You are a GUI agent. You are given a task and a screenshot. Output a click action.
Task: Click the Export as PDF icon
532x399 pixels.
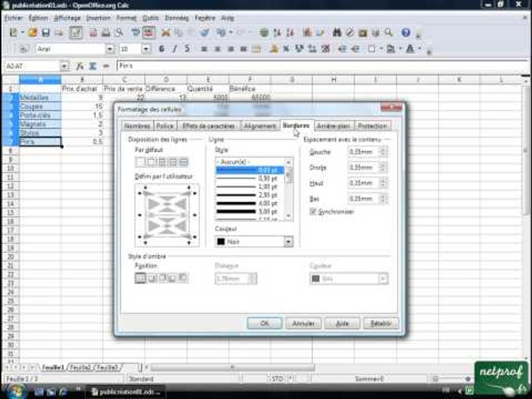pyautogui.click(x=93, y=33)
